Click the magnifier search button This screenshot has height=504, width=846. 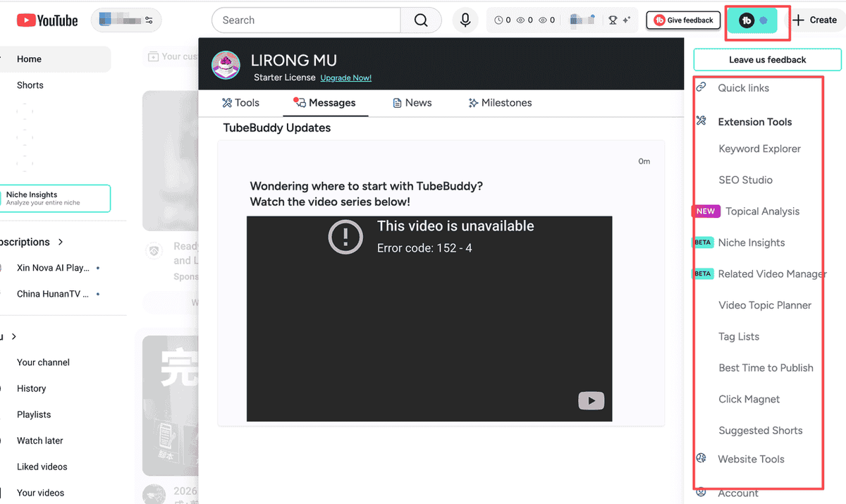421,20
